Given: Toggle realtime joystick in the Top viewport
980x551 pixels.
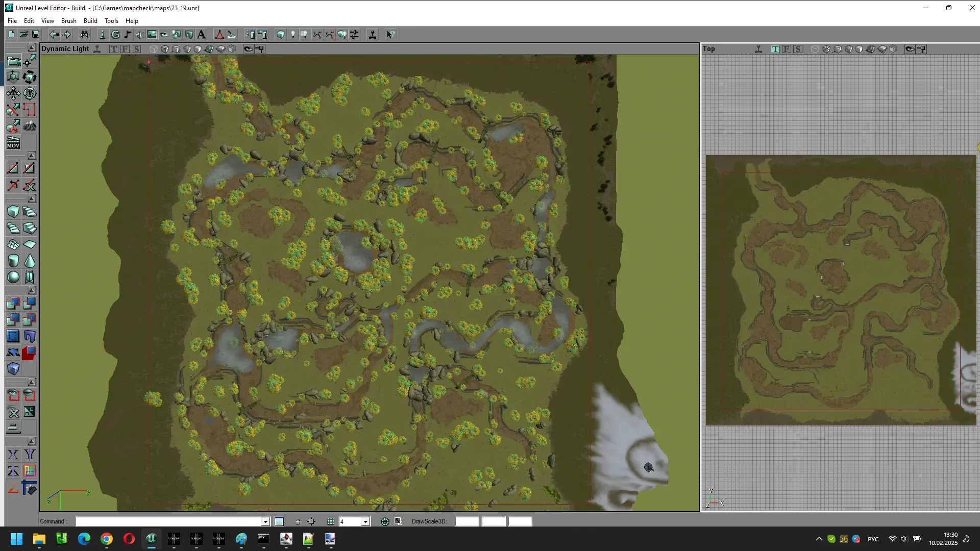Looking at the screenshot, I should [758, 49].
